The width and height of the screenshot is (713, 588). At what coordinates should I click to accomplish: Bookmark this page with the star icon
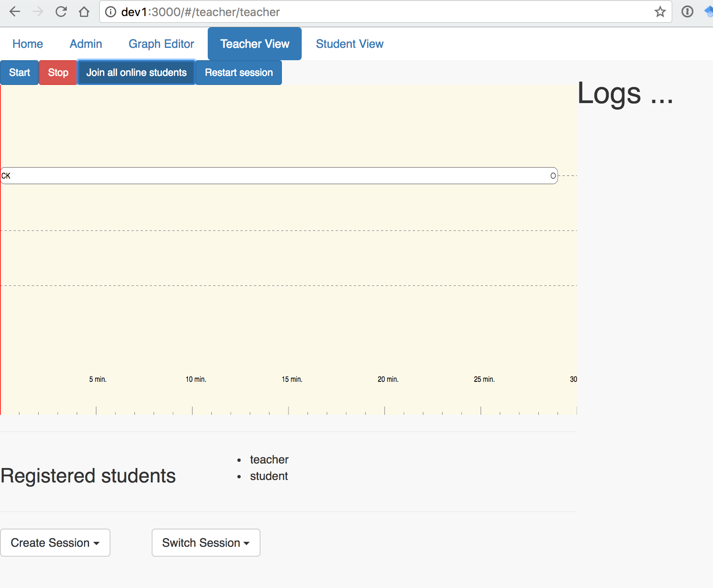click(660, 12)
